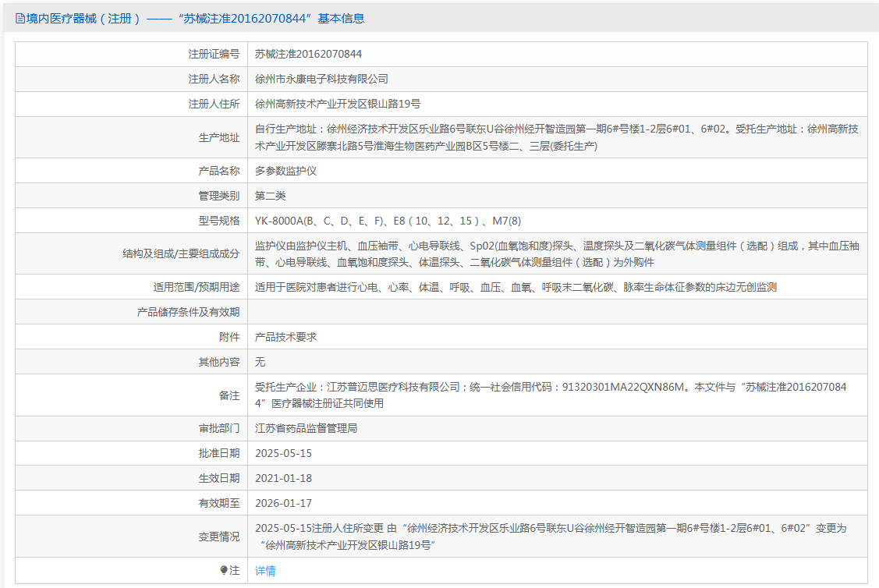Click the 生产地址 row label
Viewport: 879px width, 588px height.
[218, 137]
